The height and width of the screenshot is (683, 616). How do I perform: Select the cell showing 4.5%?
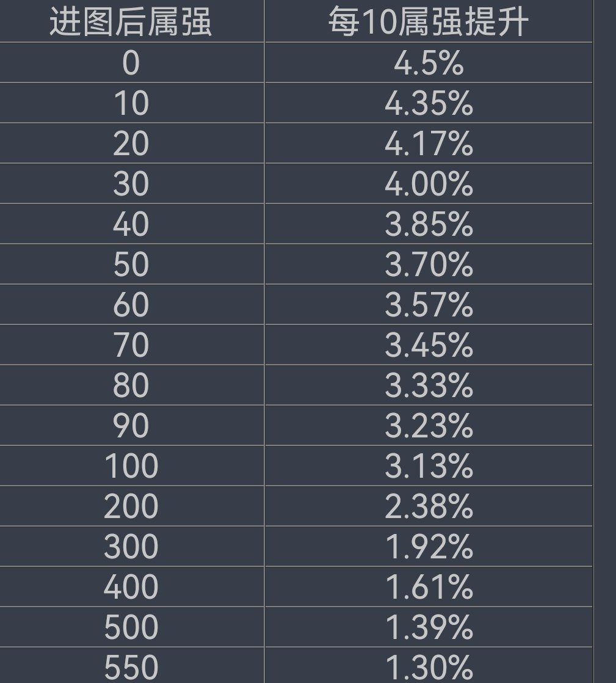[428, 63]
